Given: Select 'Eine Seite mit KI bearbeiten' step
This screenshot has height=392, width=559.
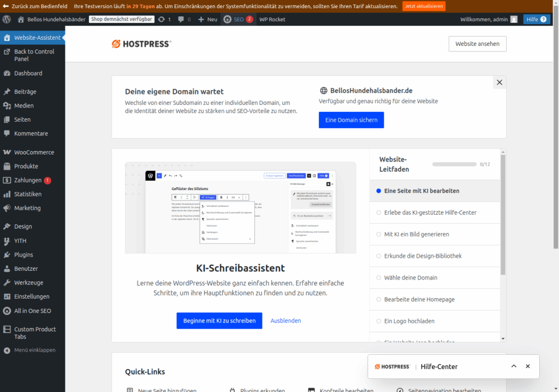Looking at the screenshot, I should click(421, 191).
